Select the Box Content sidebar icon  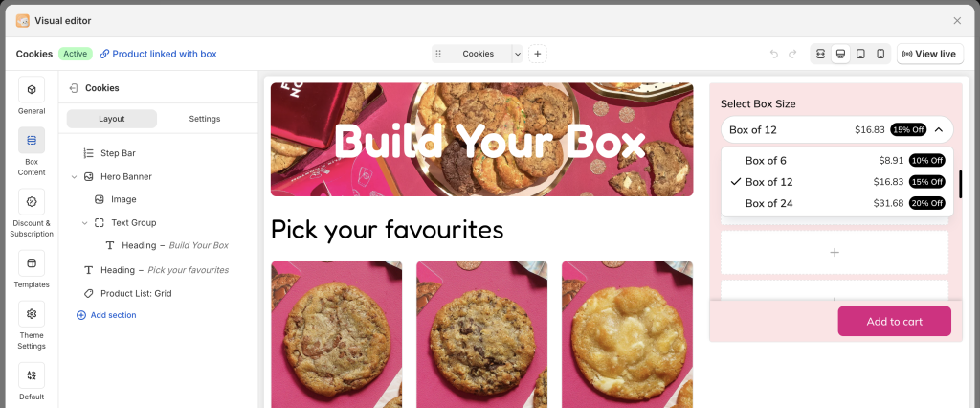tap(32, 140)
